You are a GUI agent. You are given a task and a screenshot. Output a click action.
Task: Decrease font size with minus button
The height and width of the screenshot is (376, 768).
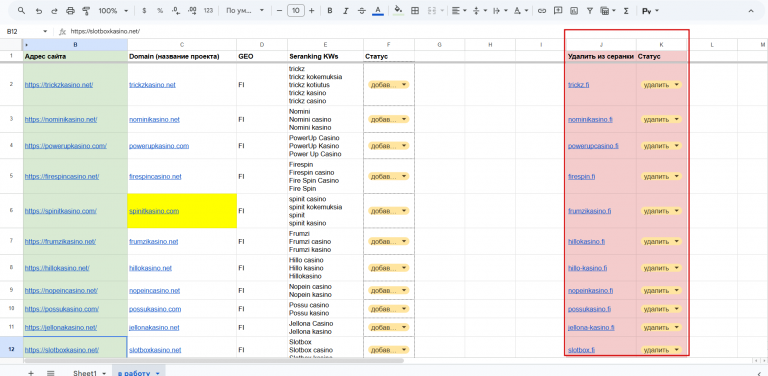click(x=279, y=11)
